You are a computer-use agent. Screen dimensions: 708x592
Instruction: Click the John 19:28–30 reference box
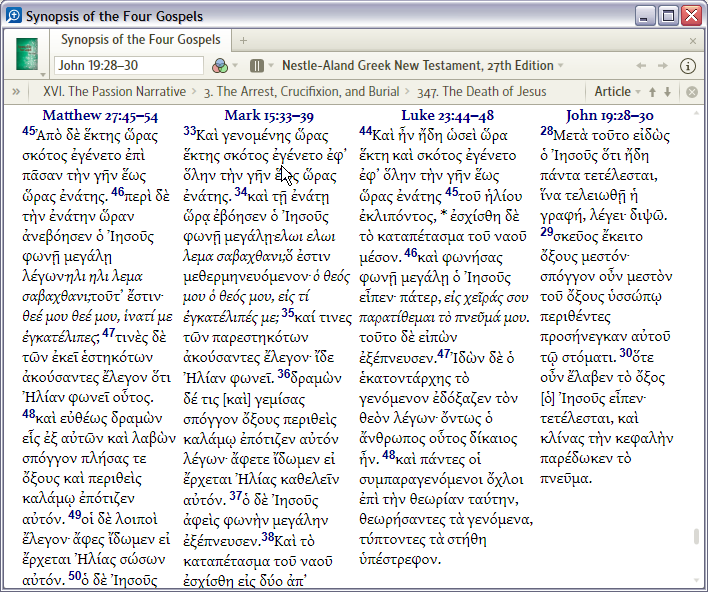click(129, 65)
